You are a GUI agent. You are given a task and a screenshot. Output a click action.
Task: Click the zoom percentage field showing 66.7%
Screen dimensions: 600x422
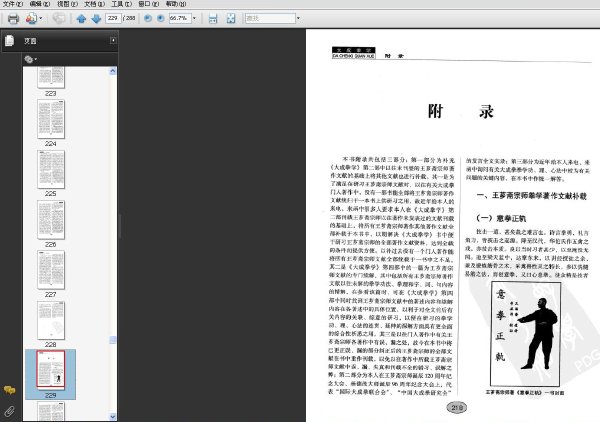click(x=180, y=18)
